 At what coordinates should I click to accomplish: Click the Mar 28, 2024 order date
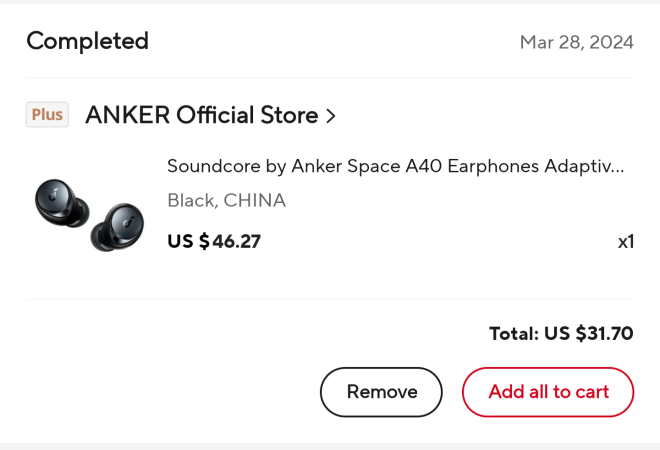(x=576, y=42)
